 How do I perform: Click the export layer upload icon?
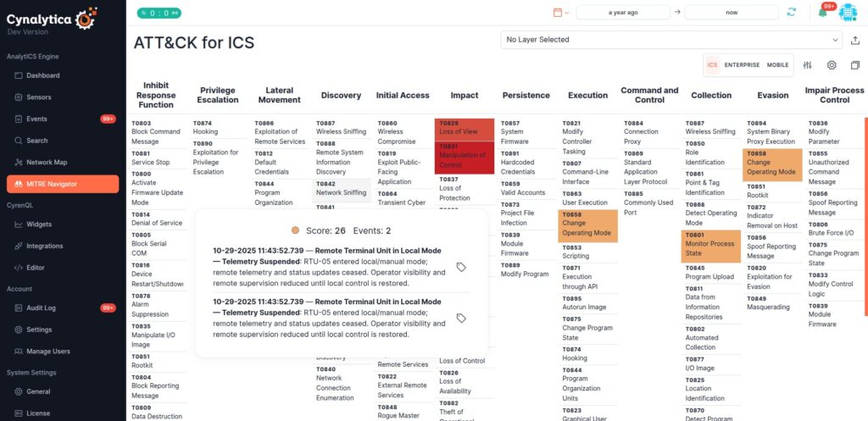click(855, 40)
